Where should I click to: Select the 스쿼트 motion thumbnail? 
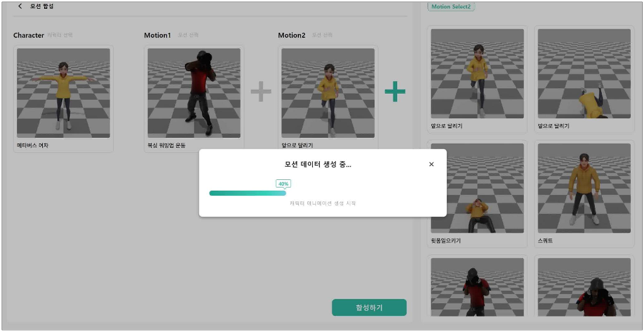pyautogui.click(x=584, y=188)
